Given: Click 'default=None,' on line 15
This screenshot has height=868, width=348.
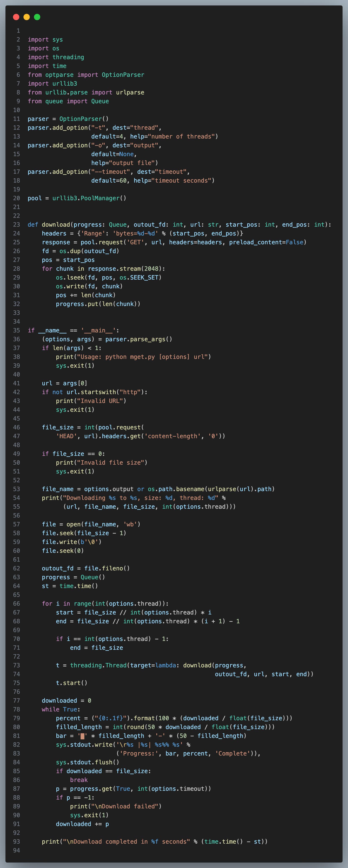Looking at the screenshot, I should [x=114, y=154].
